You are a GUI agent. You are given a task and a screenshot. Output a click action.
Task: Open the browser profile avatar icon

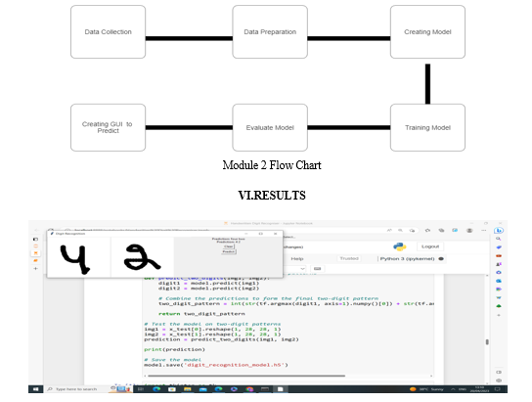tap(469, 231)
